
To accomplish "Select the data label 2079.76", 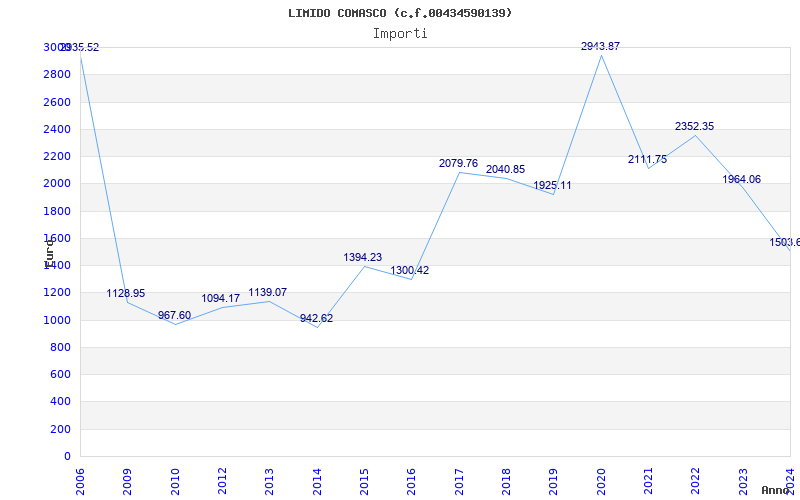I will [x=458, y=163].
